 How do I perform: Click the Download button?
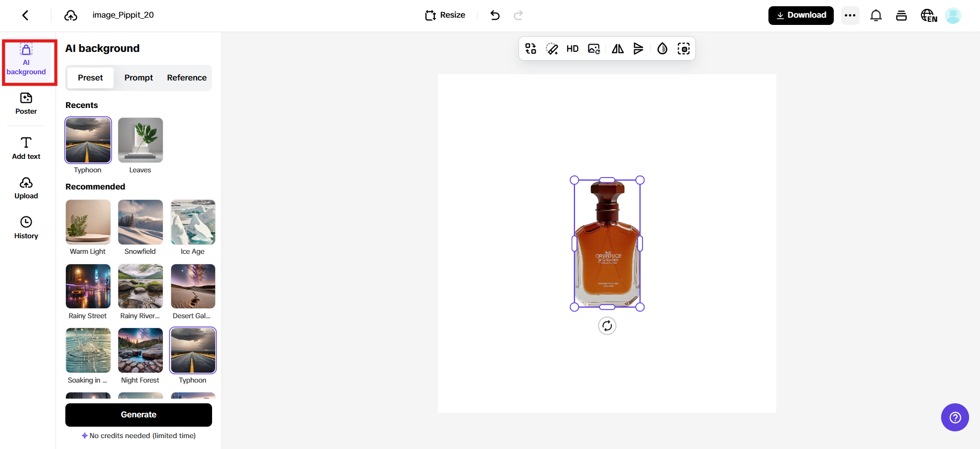pyautogui.click(x=801, y=15)
